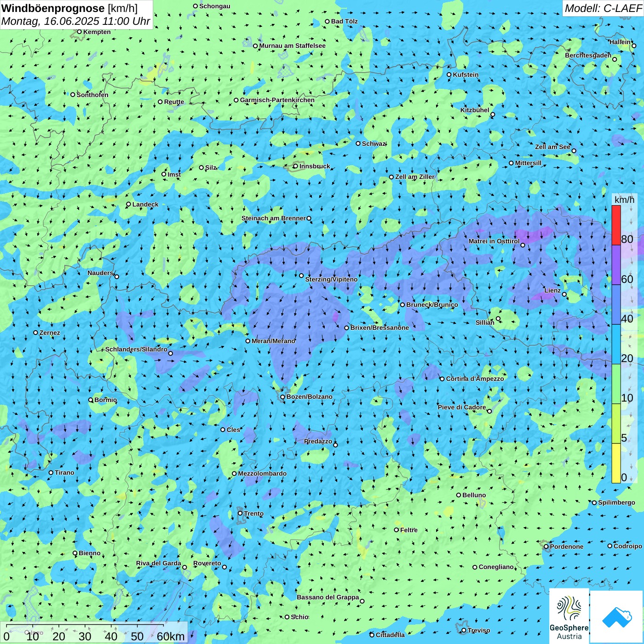
Task: Click the Tirano marker circle
Action: click(x=51, y=472)
